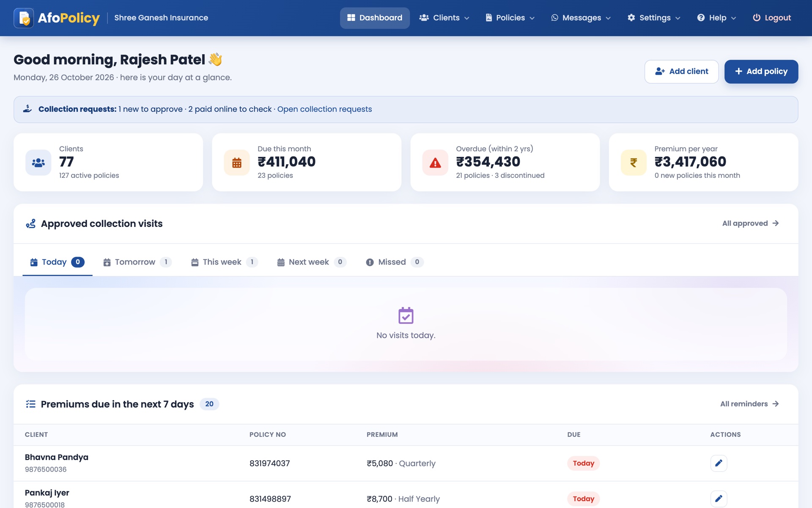The image size is (812, 508).
Task: Click the rupee icon for Premium per year
Action: pos(634,163)
